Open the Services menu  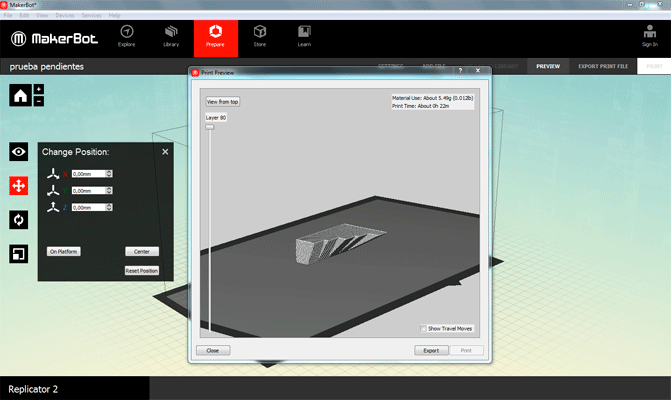click(91, 15)
